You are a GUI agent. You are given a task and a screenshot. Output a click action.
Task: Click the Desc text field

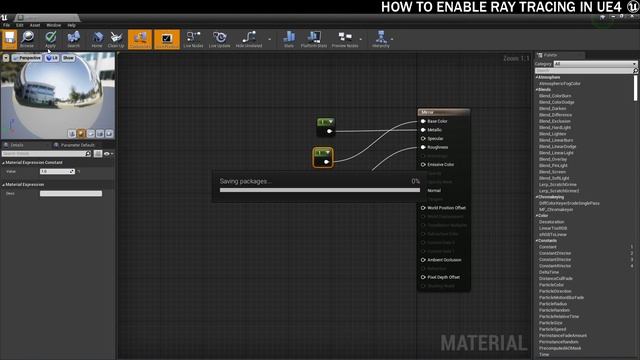(x=71, y=194)
